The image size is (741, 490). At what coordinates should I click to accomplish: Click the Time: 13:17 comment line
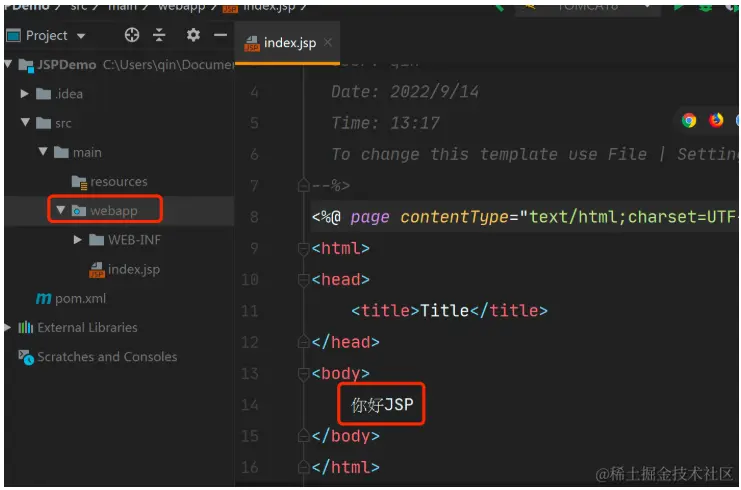pos(385,123)
